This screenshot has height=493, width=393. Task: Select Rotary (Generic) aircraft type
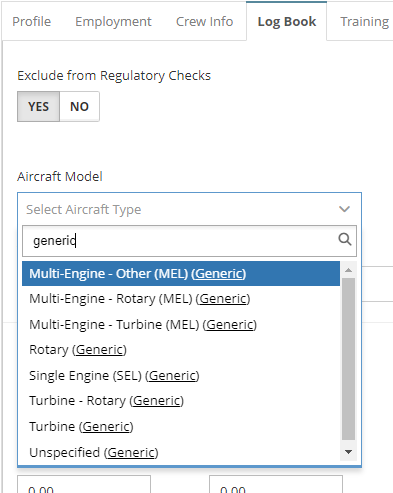[181, 350]
